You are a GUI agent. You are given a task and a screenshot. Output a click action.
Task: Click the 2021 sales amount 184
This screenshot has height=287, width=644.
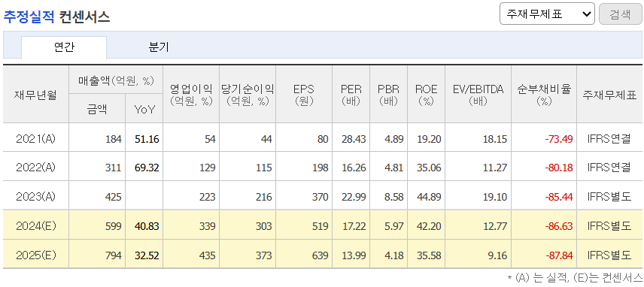[x=114, y=140]
